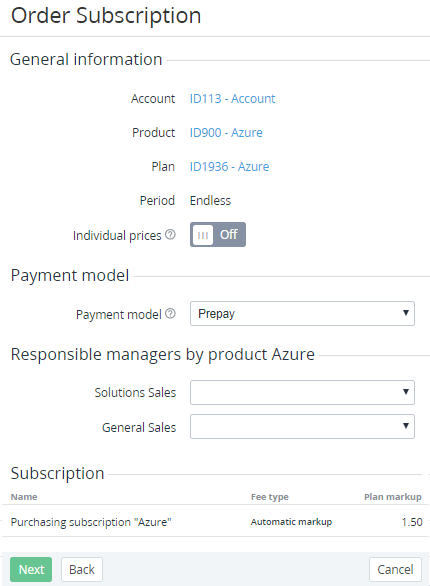Click the toggle handle grip icon

tap(203, 235)
